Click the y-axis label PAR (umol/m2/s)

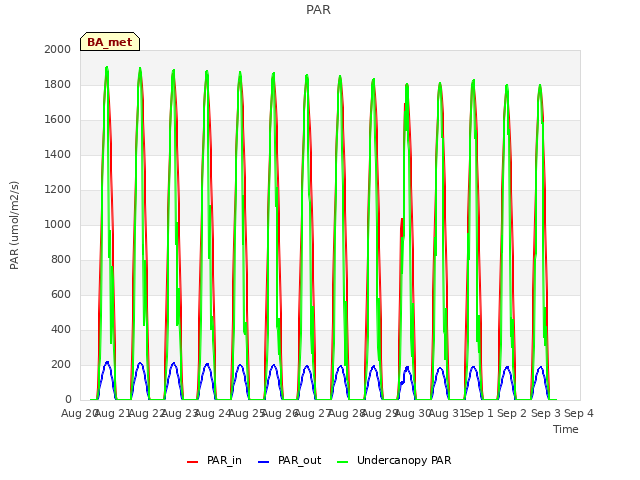pos(14,225)
